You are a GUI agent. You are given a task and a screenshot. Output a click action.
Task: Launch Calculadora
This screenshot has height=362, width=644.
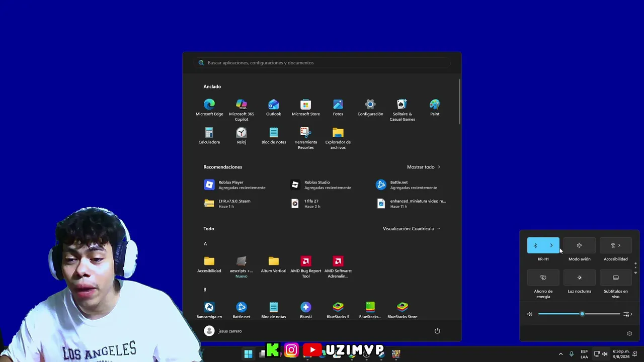coord(209,136)
